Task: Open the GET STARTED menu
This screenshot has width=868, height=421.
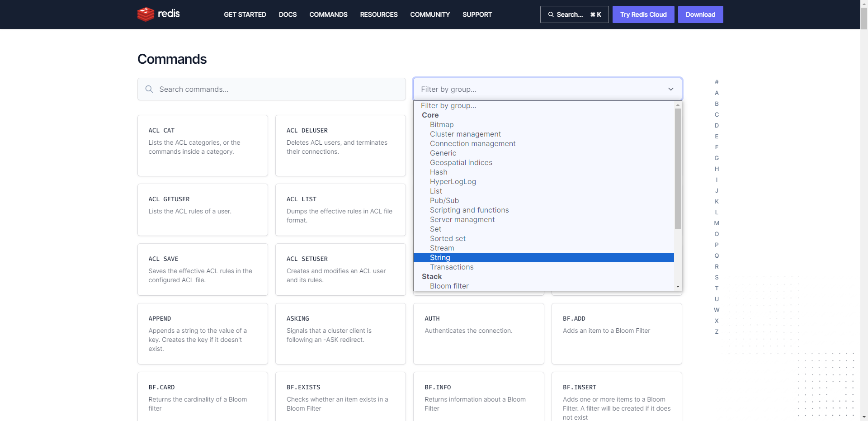Action: pos(245,14)
